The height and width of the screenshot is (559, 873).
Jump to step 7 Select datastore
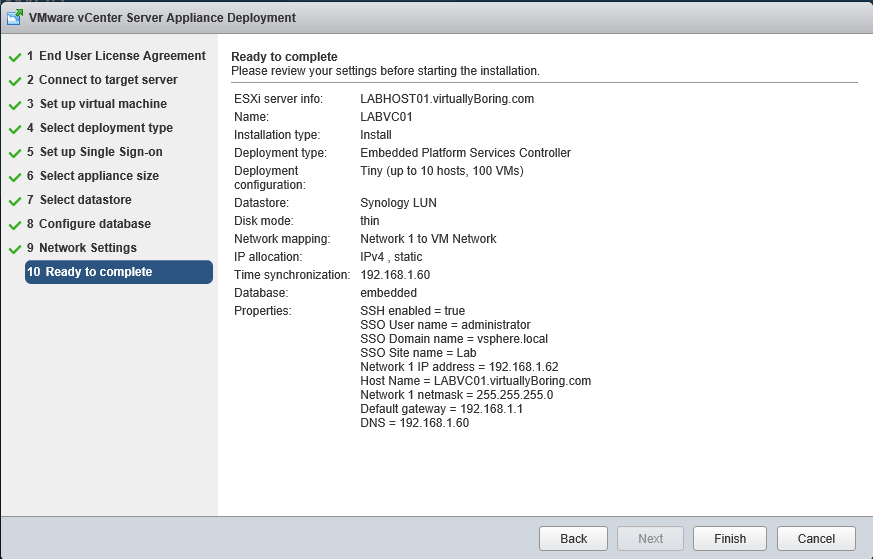point(79,199)
